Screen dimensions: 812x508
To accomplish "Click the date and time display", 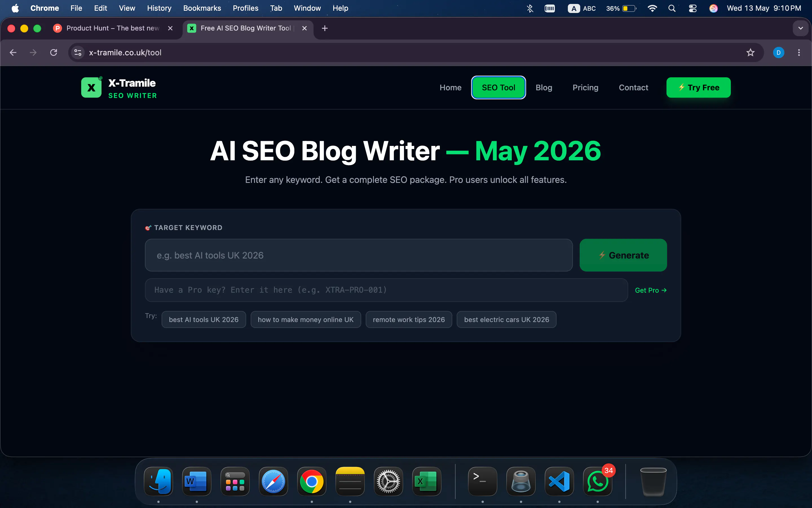I will click(x=764, y=8).
